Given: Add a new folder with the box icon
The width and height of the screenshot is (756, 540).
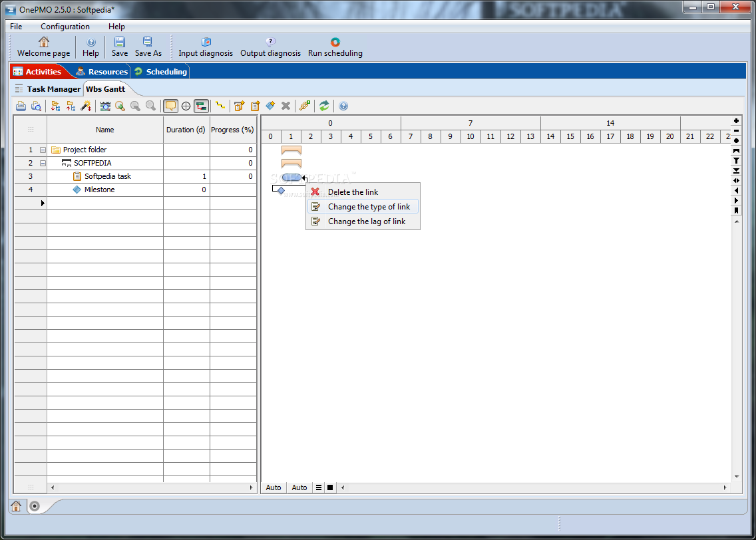Looking at the screenshot, I should (239, 106).
